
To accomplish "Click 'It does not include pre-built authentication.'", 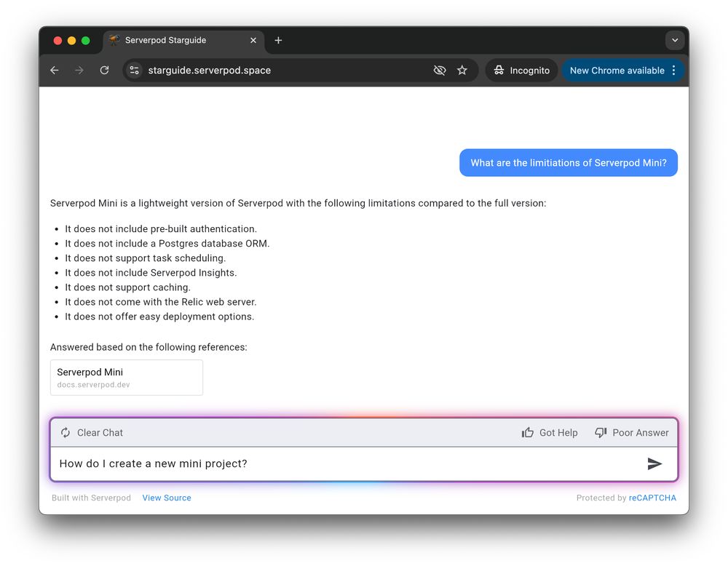I will (x=161, y=228).
